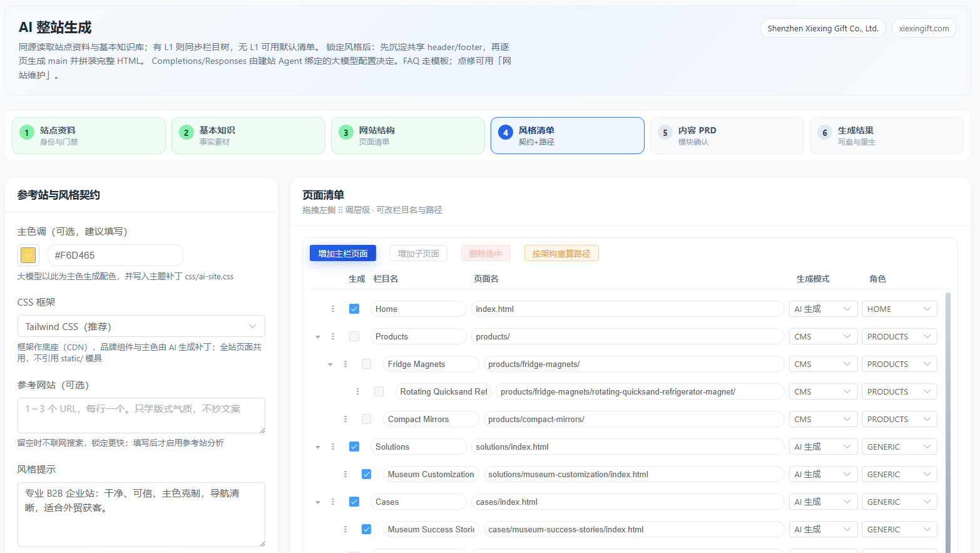Screen dimensions: 980x553
Task: Click drag handle of Cases row
Action: 333,502
